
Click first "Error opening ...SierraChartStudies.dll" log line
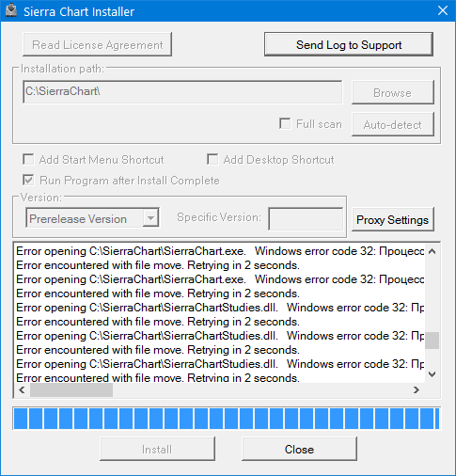pyautogui.click(x=220, y=308)
